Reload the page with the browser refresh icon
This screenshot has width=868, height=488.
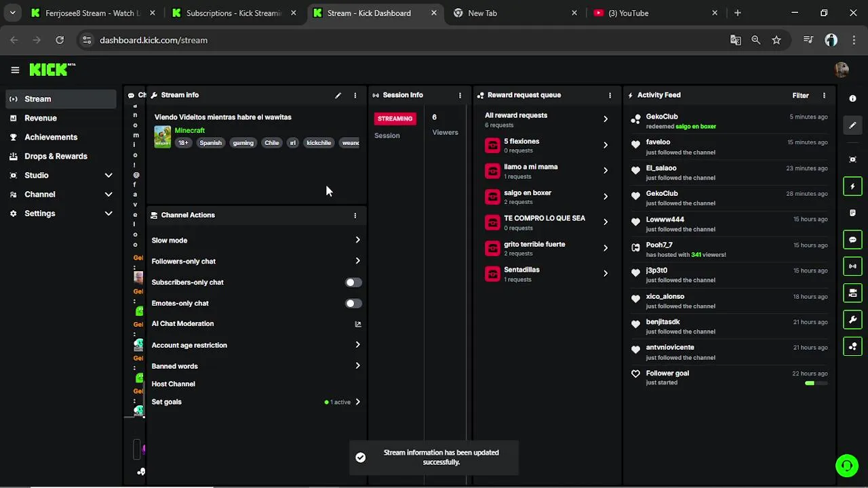pos(60,40)
